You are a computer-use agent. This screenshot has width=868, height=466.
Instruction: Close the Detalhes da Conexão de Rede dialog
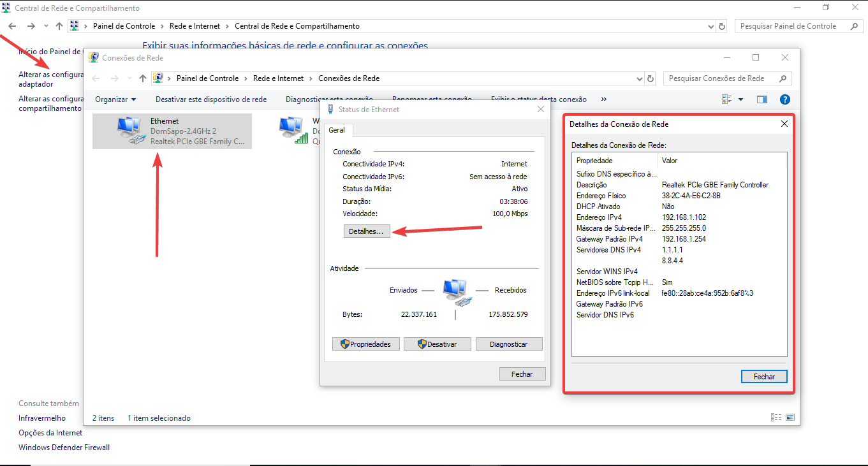pos(784,124)
